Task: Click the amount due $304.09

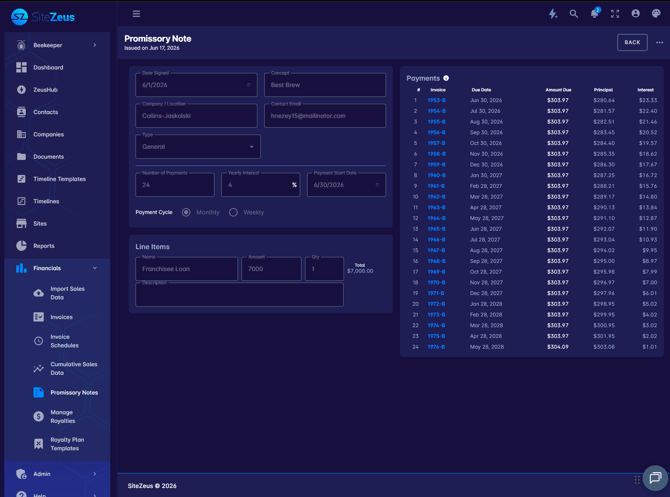Action: 558,347
